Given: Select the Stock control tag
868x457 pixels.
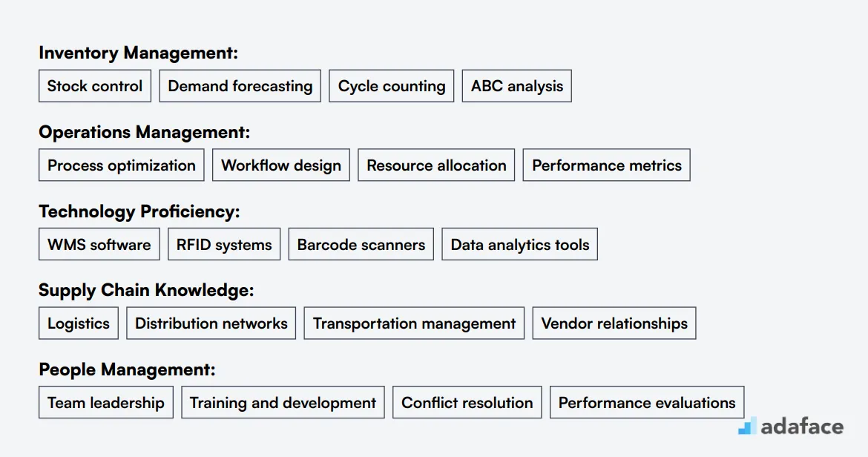Looking at the screenshot, I should coord(95,86).
